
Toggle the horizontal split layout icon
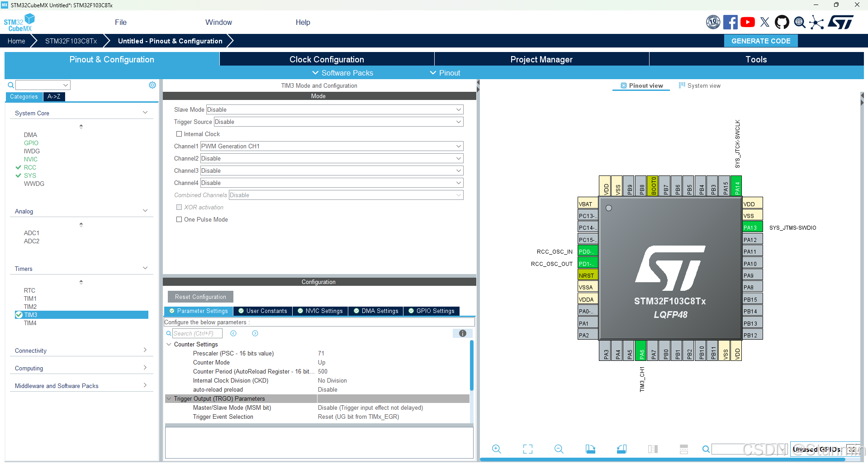684,449
